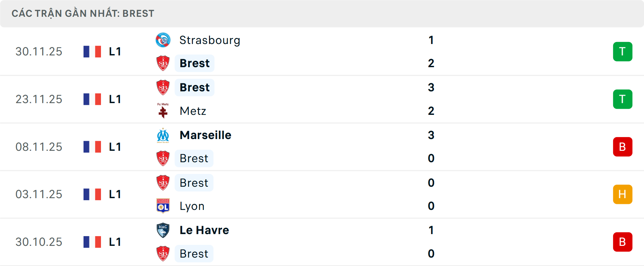Click French flag on 23.11.25 match

click(x=92, y=99)
